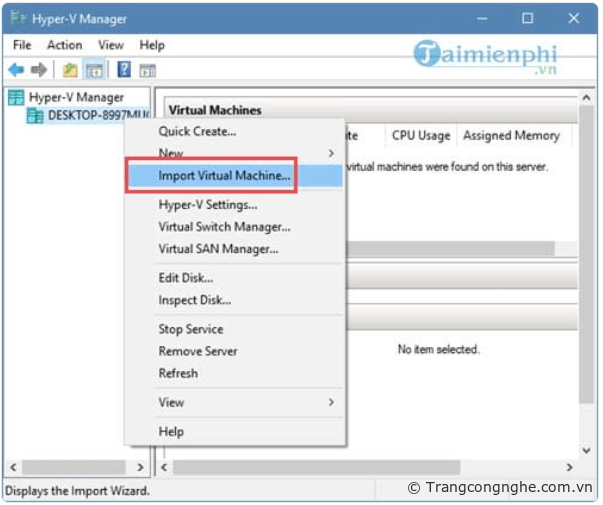The height and width of the screenshot is (505, 603).
Task: Open Help via blue question-mark icon
Action: click(x=124, y=69)
